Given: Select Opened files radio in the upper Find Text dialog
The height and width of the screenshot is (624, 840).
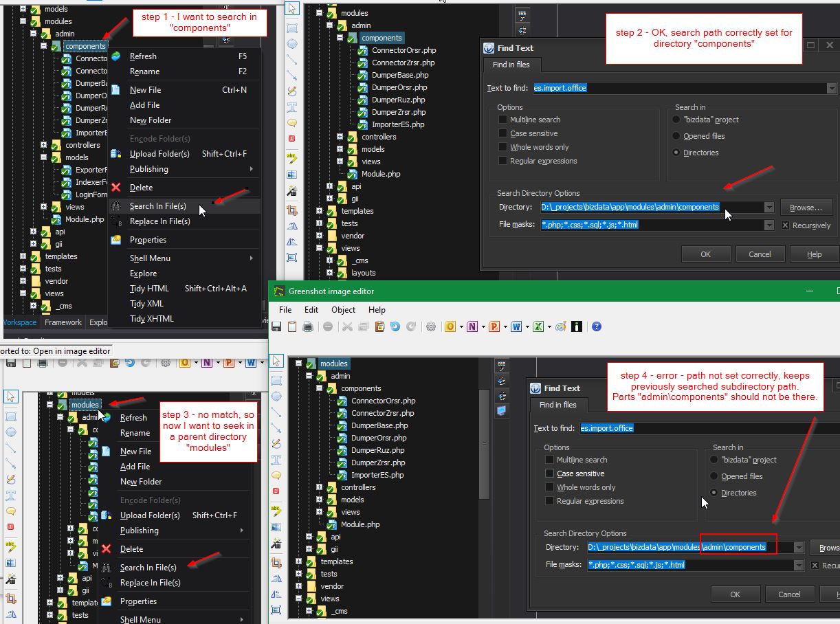Looking at the screenshot, I should click(x=676, y=136).
